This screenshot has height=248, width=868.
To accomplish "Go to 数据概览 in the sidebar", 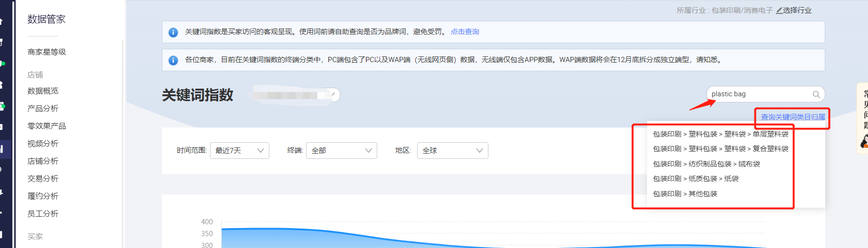I will point(43,91).
